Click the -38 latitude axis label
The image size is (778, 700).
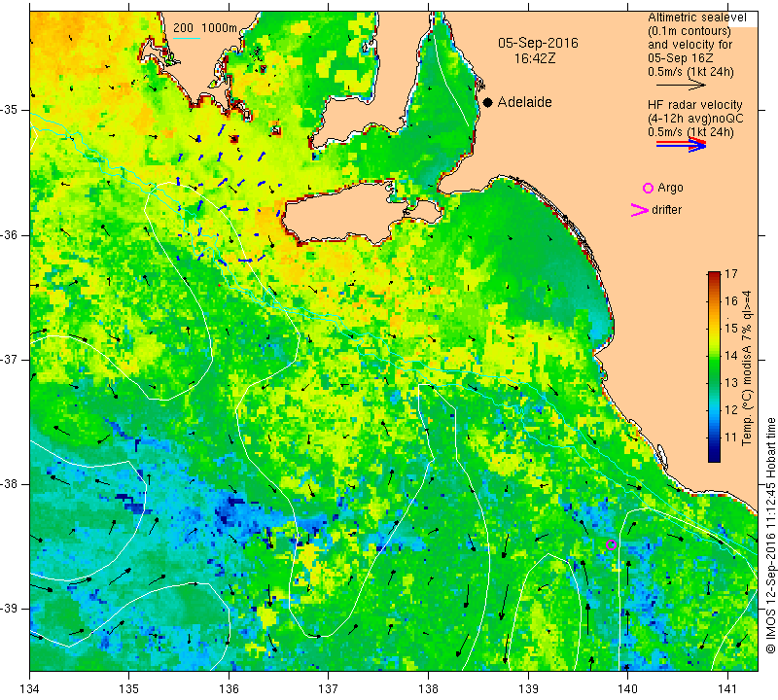[x=10, y=484]
